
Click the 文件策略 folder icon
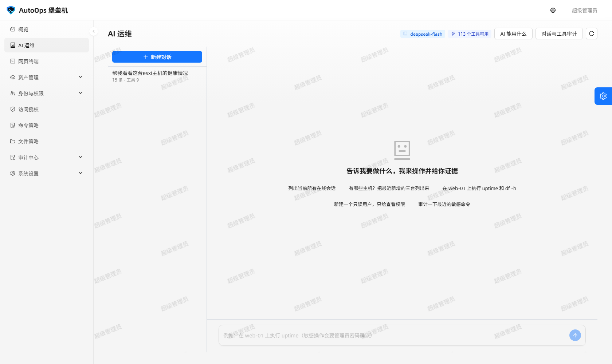click(x=13, y=141)
